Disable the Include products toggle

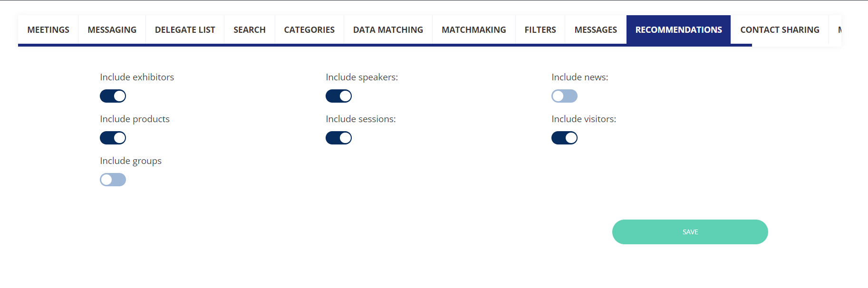pos(113,138)
